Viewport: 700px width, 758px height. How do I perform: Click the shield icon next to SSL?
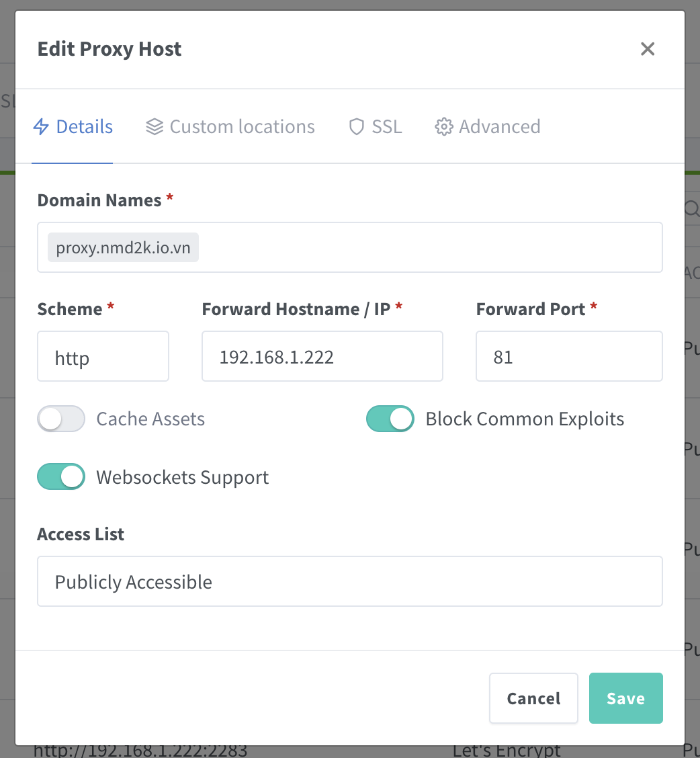[x=357, y=127]
